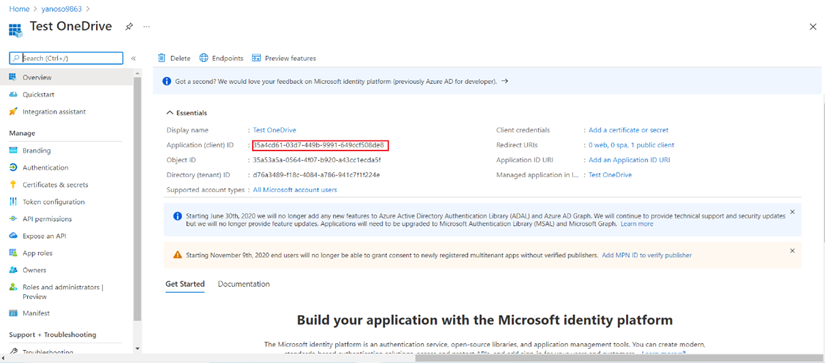
Task: Select the Get Started tab
Action: (185, 284)
